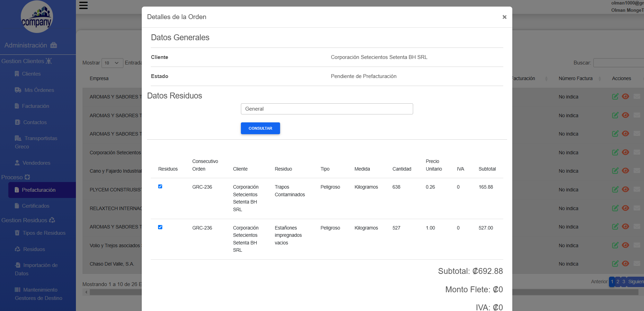Click the envelope icon in first table row
The width and height of the screenshot is (644, 311).
(637, 97)
